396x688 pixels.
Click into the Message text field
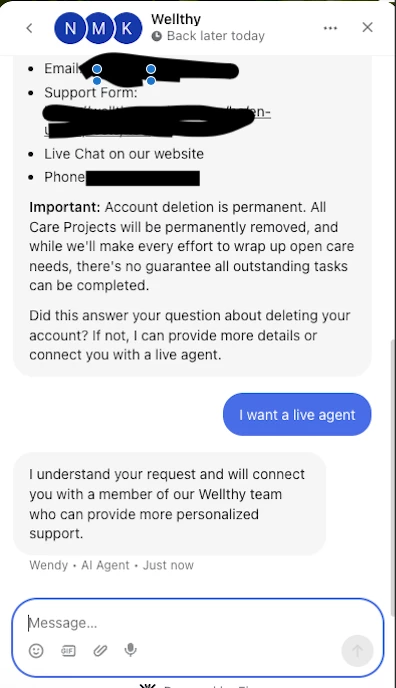click(x=197, y=623)
